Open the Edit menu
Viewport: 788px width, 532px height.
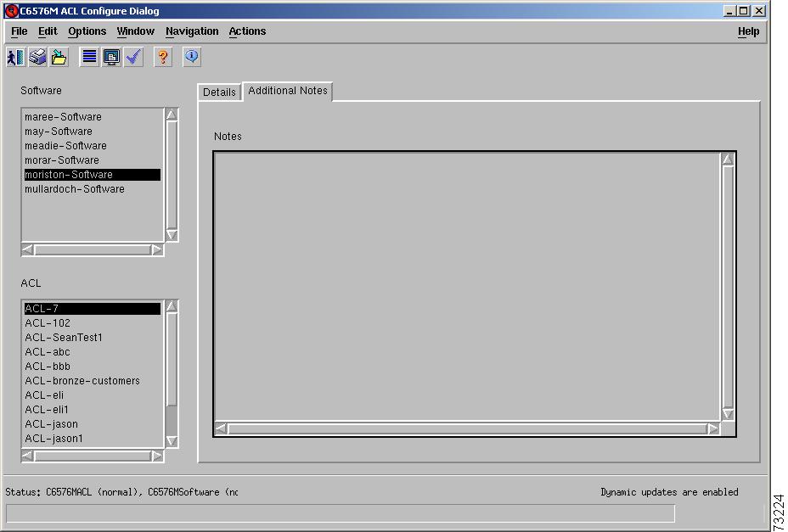pos(48,31)
